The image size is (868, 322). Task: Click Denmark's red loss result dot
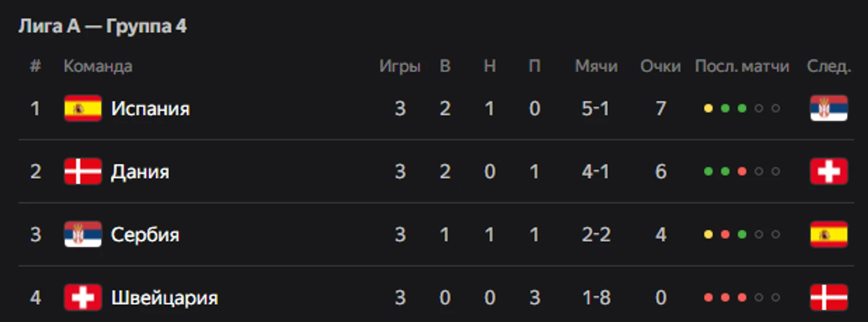click(742, 172)
